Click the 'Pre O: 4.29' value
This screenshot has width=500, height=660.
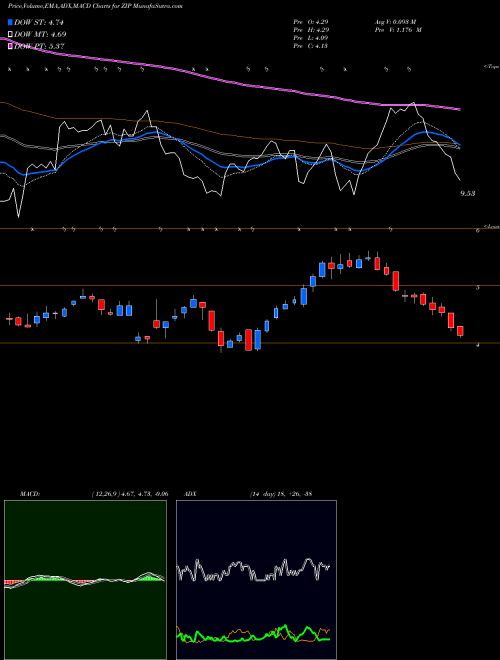click(311, 22)
